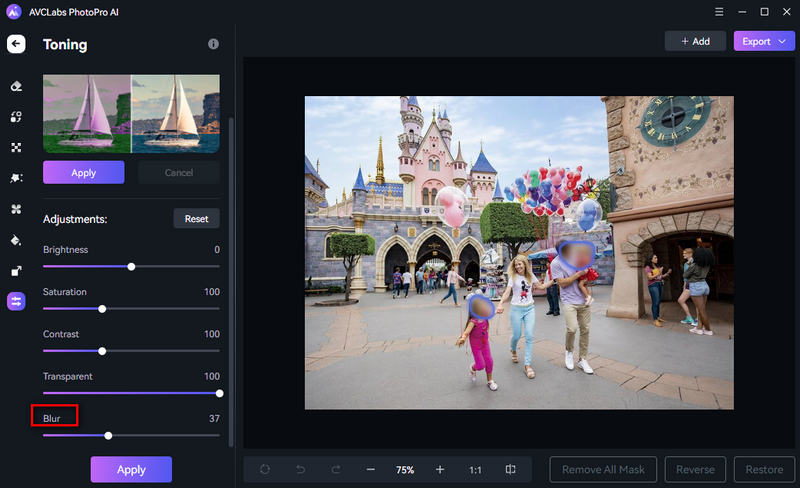Click the 75% zoom level value
The image size is (800, 488).
point(405,470)
